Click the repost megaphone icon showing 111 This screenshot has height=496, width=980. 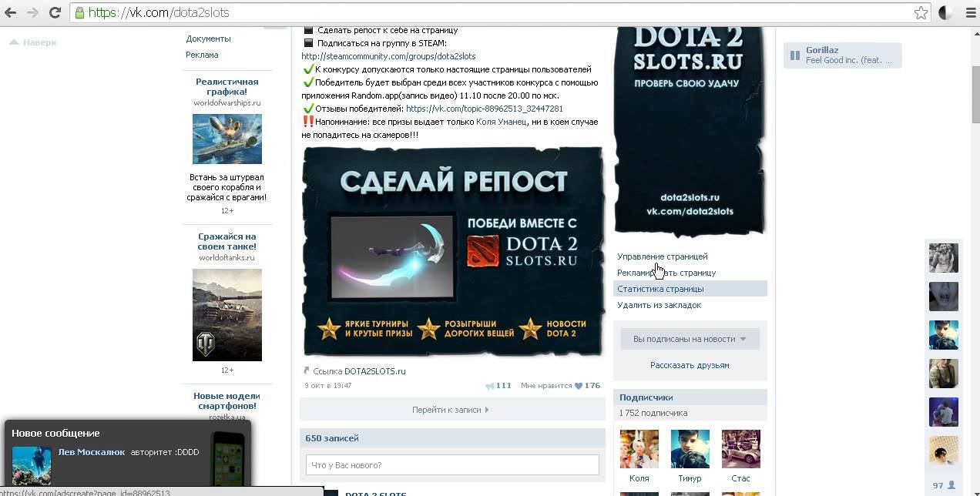(x=489, y=386)
